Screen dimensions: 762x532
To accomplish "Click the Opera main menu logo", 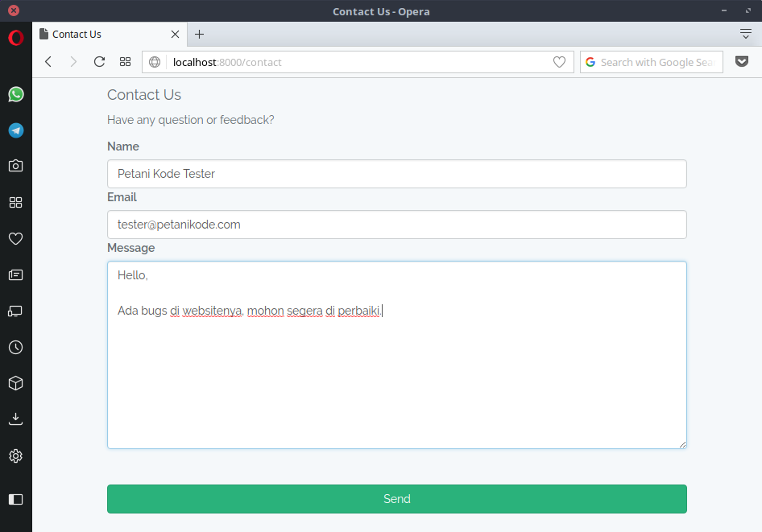I will (15, 38).
